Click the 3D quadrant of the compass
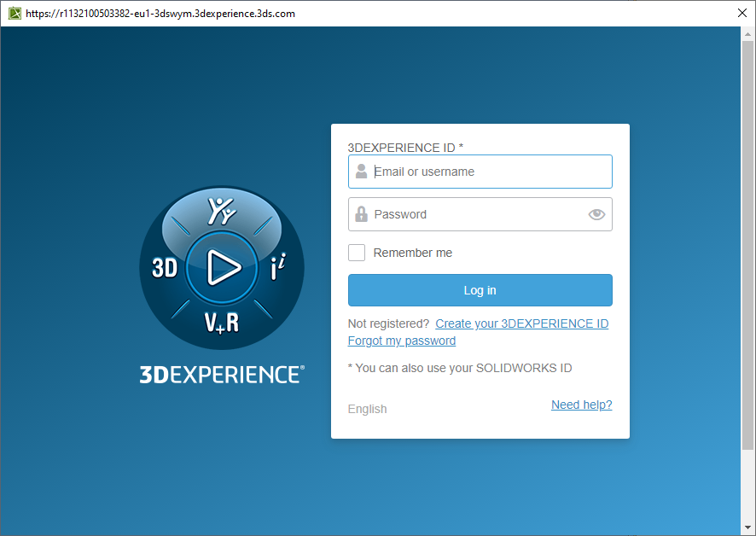756x536 pixels. 165,268
